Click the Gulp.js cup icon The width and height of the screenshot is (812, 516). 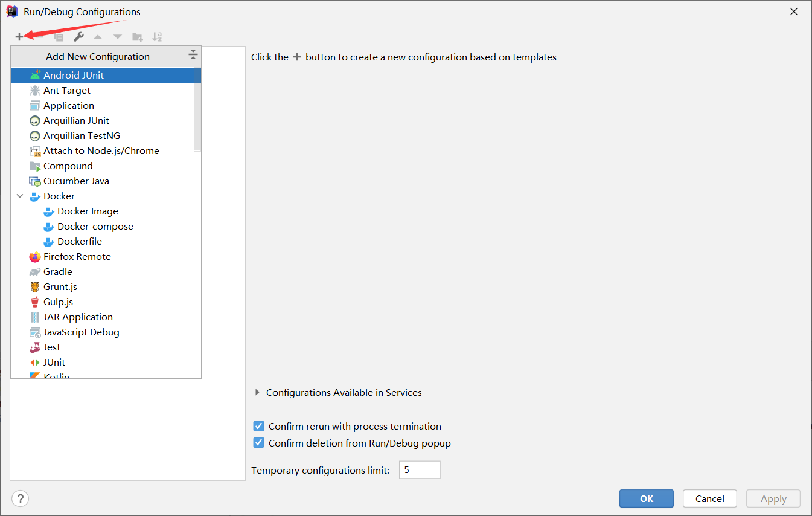pyautogui.click(x=35, y=302)
